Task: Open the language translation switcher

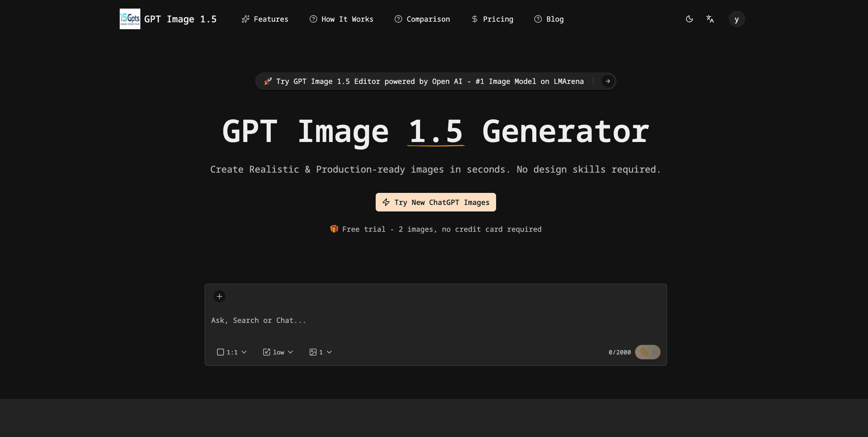Action: pos(710,19)
